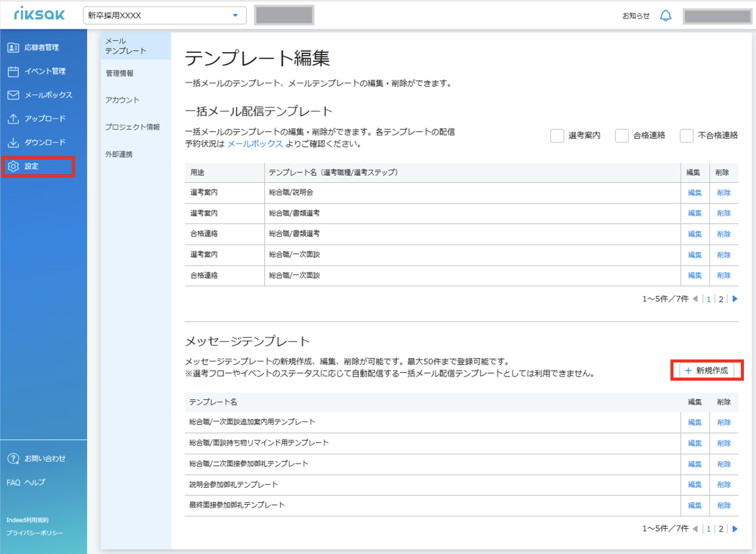Click the イベント管理 calendar icon
Image resolution: width=756 pixels, height=554 pixels.
tap(13, 71)
